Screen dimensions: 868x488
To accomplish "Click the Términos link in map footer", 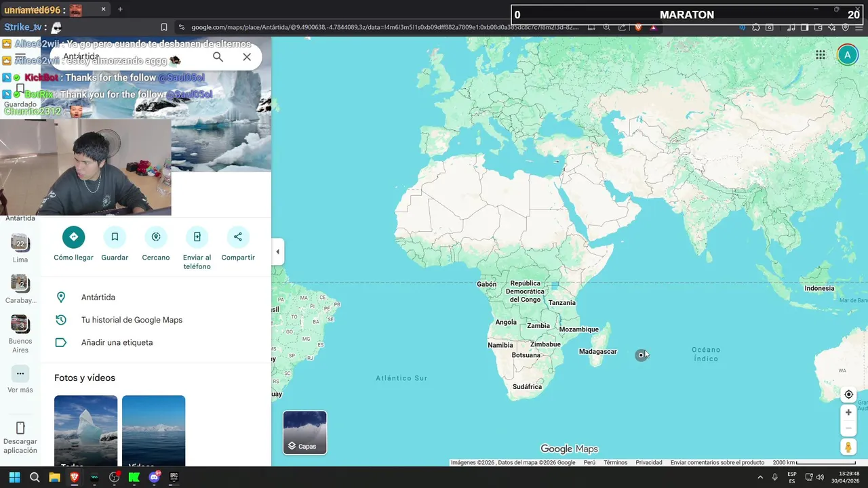I will (x=615, y=463).
